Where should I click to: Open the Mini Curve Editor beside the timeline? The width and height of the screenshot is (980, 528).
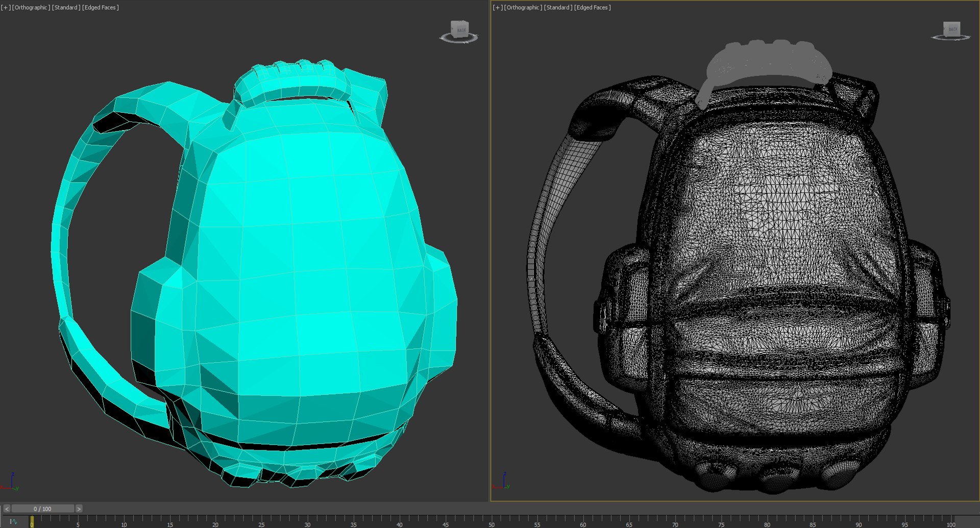(13, 521)
